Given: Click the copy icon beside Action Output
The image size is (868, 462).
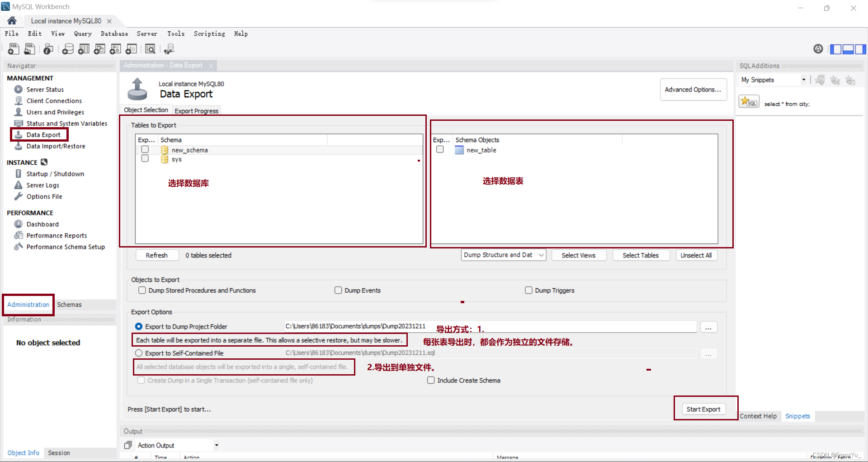Looking at the screenshot, I should coord(128,445).
